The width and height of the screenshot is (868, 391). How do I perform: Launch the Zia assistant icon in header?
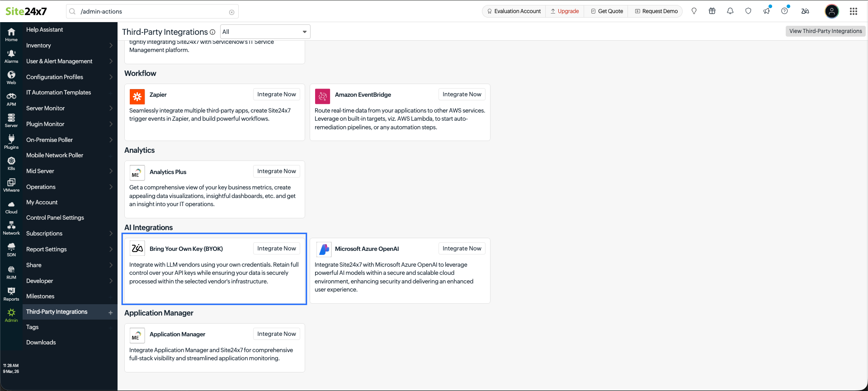click(x=805, y=11)
